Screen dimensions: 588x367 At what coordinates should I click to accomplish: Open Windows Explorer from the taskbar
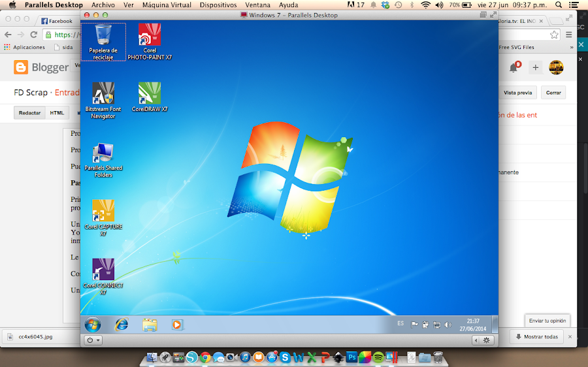point(150,325)
